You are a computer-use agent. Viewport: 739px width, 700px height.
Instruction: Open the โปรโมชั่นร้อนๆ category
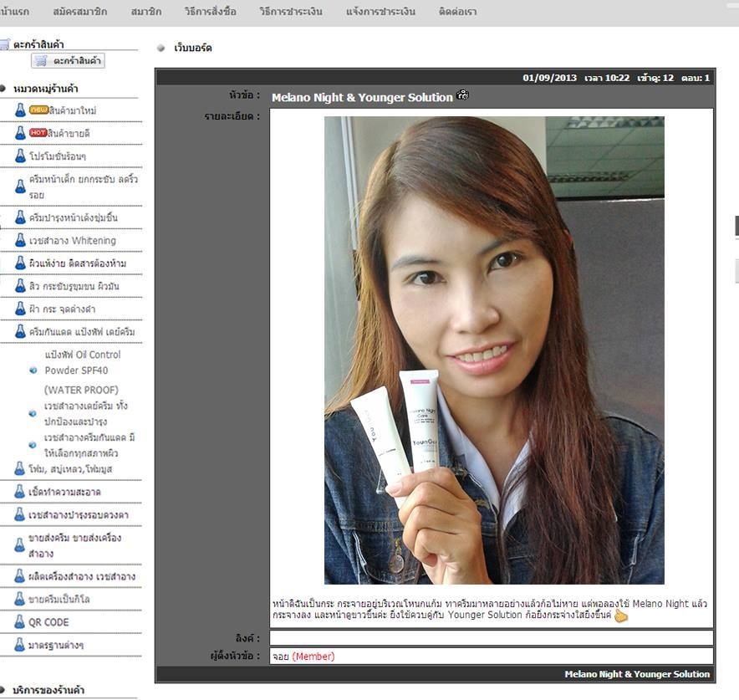pos(58,156)
